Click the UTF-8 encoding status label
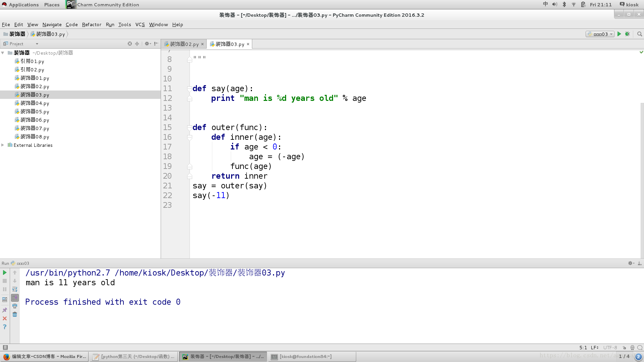Viewport: 644px width, 362px height. coord(610,348)
